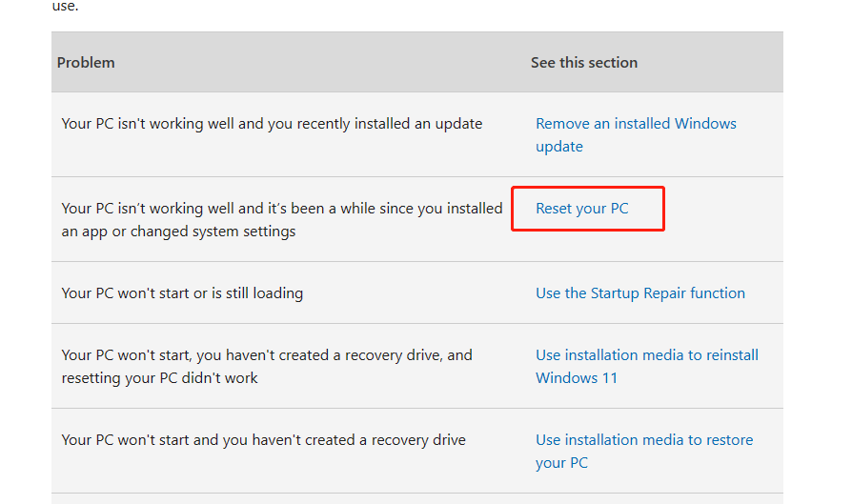The width and height of the screenshot is (852, 504).
Task: Click Startup Repair words within the link
Action: tap(638, 293)
